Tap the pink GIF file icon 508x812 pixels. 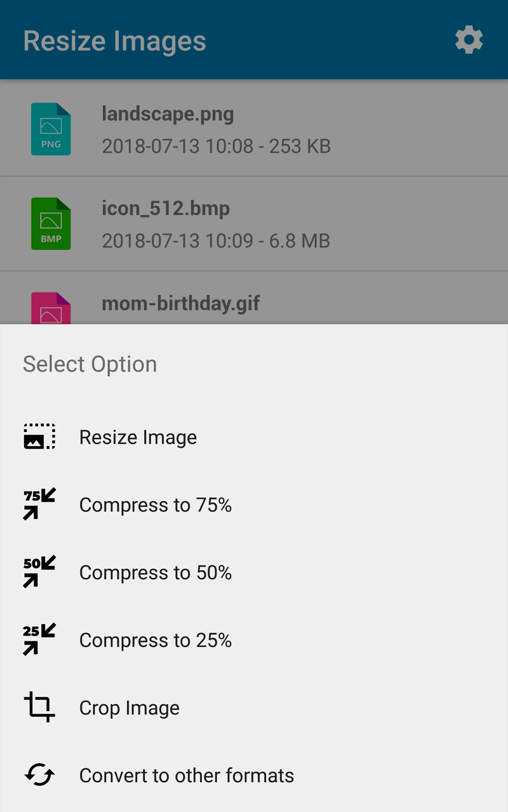(51, 308)
